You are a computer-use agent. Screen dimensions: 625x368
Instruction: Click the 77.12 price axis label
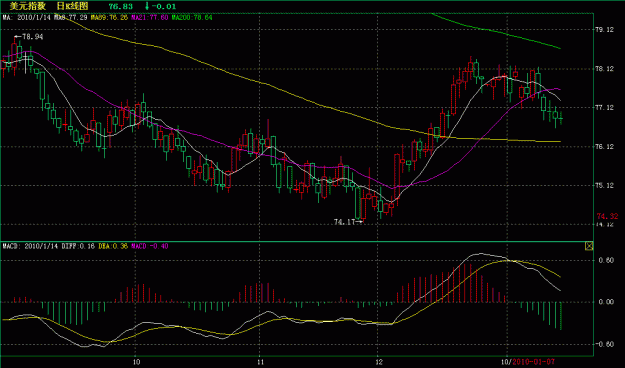[x=605, y=107]
